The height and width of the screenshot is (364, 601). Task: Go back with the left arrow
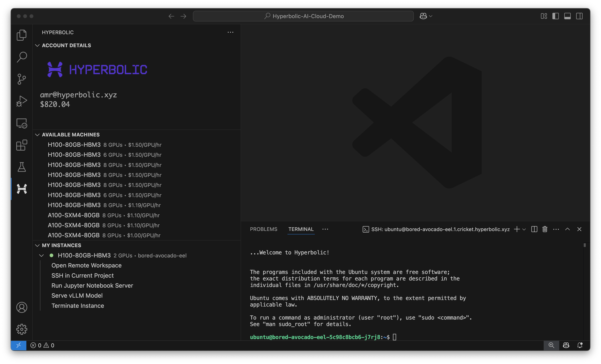(171, 16)
